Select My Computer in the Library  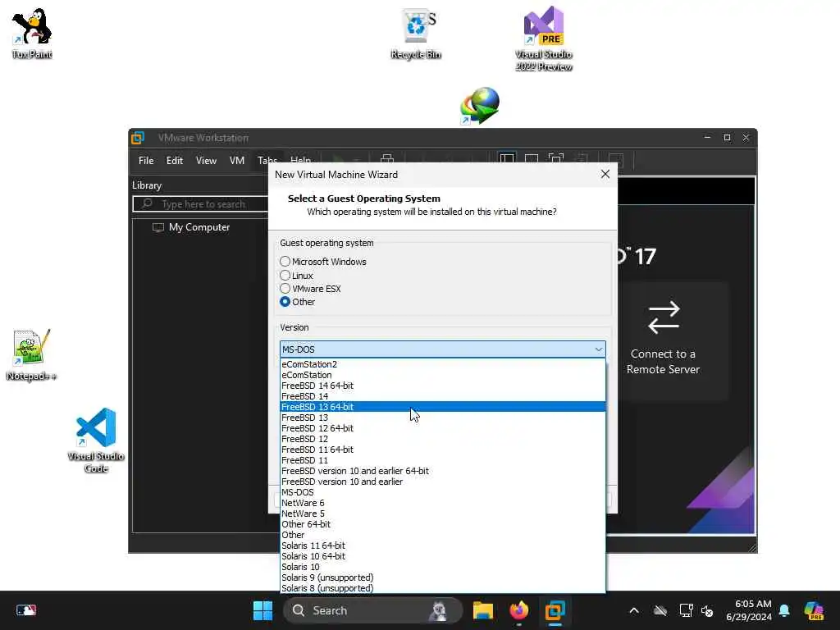pyautogui.click(x=199, y=227)
